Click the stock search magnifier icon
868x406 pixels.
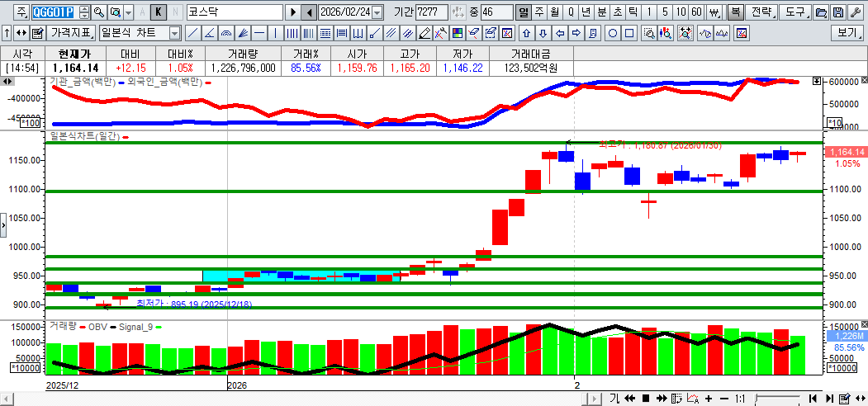click(99, 12)
